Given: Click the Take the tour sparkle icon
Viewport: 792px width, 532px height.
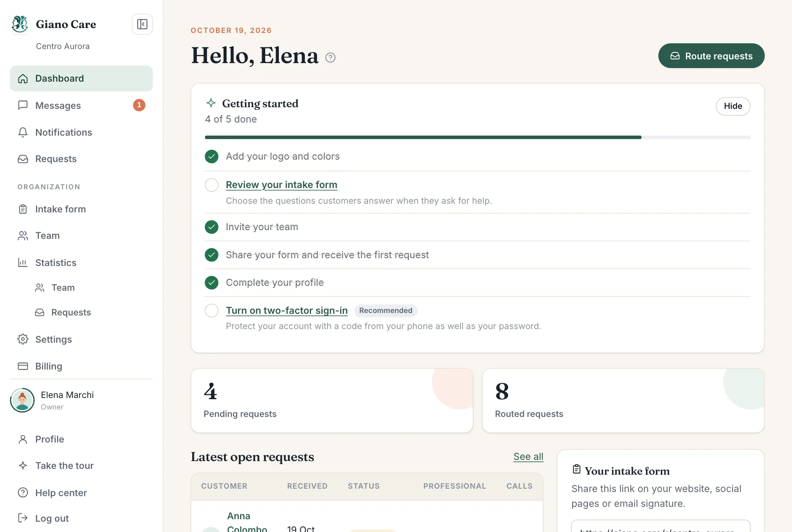Looking at the screenshot, I should (x=23, y=466).
